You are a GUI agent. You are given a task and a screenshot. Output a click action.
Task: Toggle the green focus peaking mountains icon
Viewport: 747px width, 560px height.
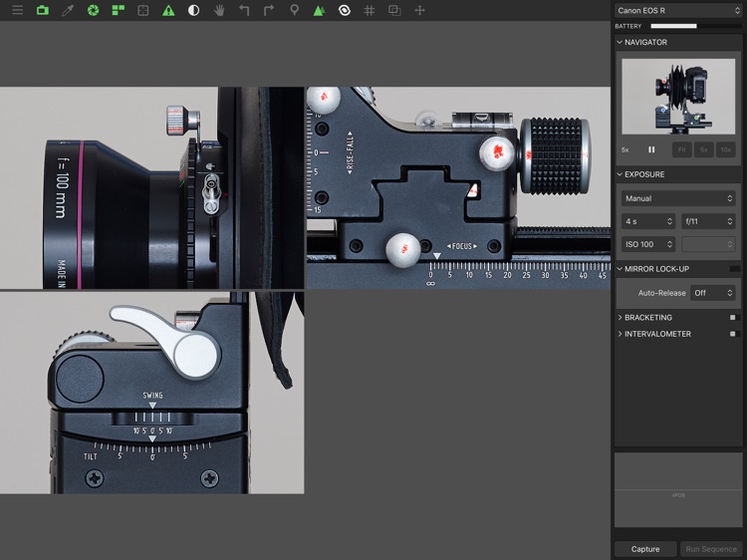pos(319,10)
